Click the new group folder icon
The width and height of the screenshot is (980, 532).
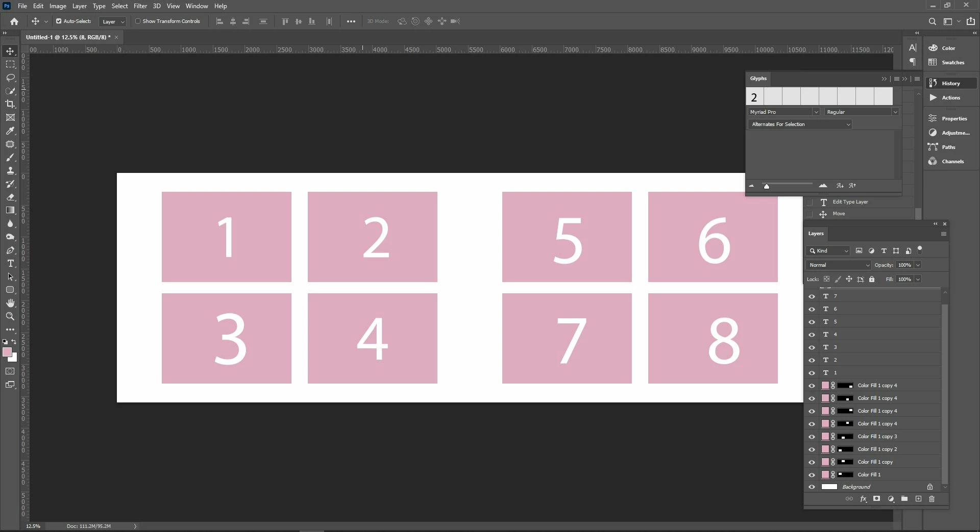(904, 499)
